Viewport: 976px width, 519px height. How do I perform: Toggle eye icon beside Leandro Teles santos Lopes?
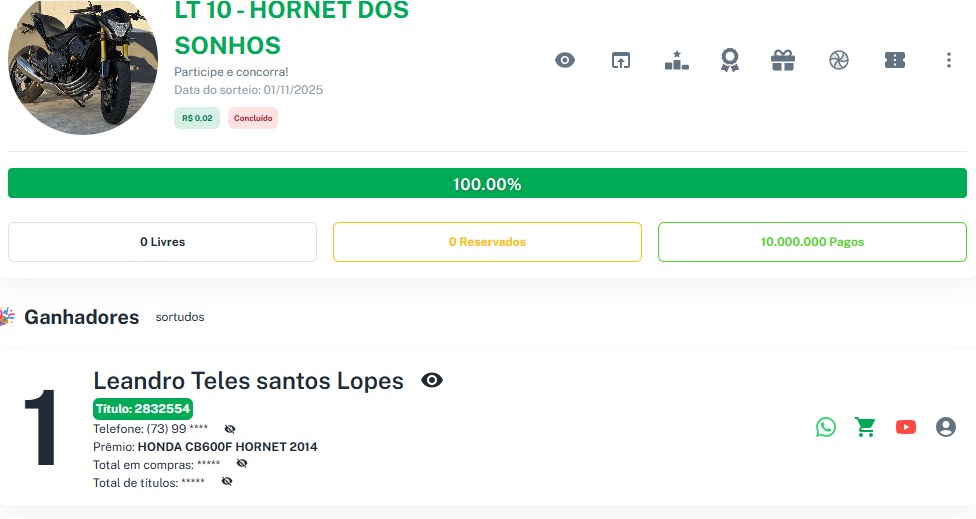pyautogui.click(x=432, y=380)
